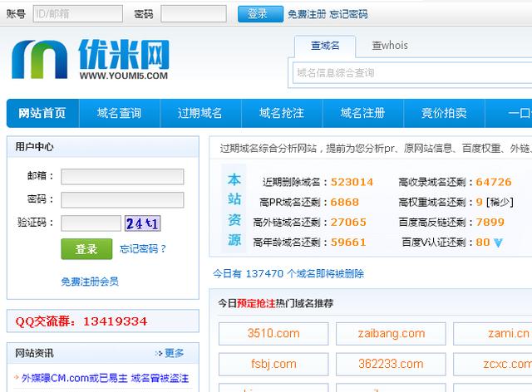Focus the top 账号 ID/邮箱 field
The image size is (532, 392).
tap(77, 14)
